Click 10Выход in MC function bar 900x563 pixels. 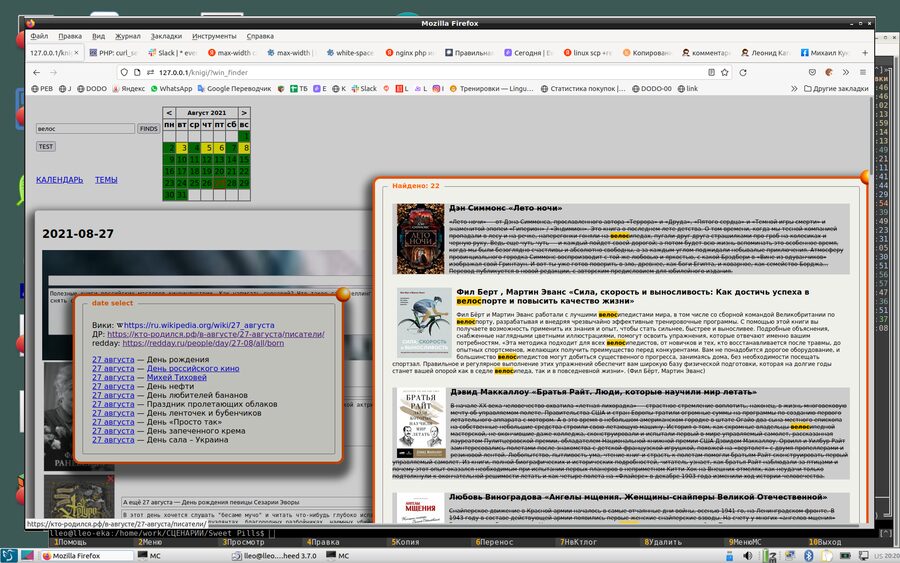825,542
